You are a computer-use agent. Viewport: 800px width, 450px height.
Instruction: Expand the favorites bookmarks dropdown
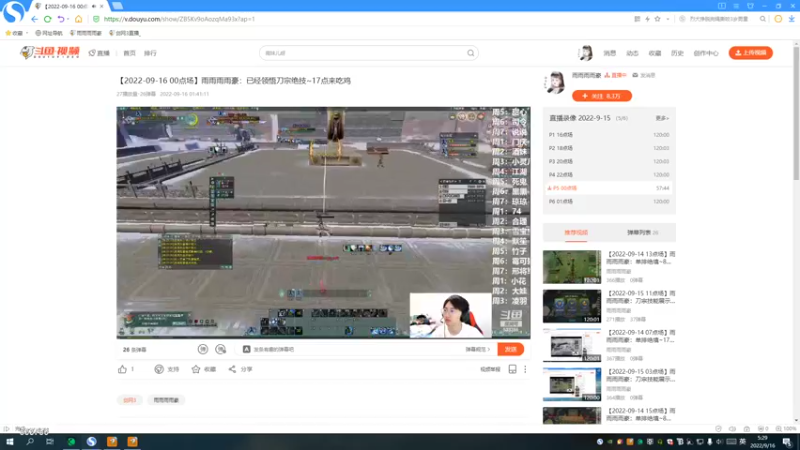point(27,33)
